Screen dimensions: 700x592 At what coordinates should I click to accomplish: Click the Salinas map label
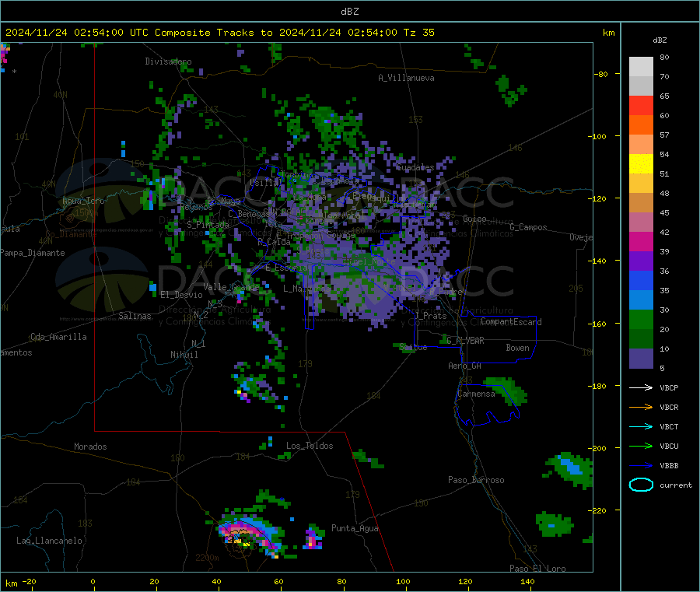click(x=135, y=316)
